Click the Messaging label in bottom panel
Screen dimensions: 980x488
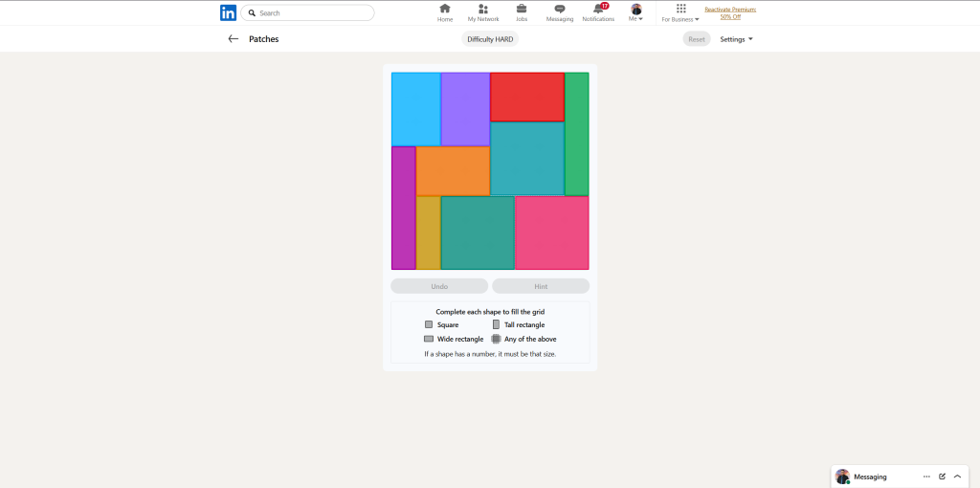[x=870, y=477]
